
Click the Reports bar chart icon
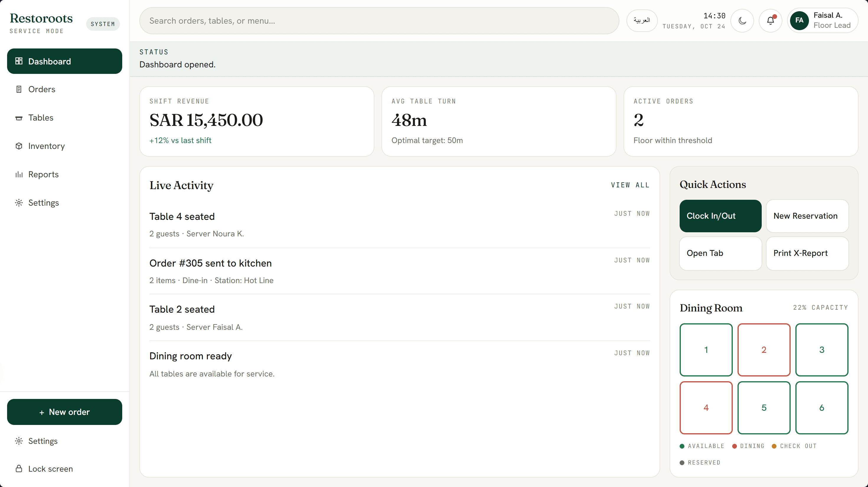(19, 174)
